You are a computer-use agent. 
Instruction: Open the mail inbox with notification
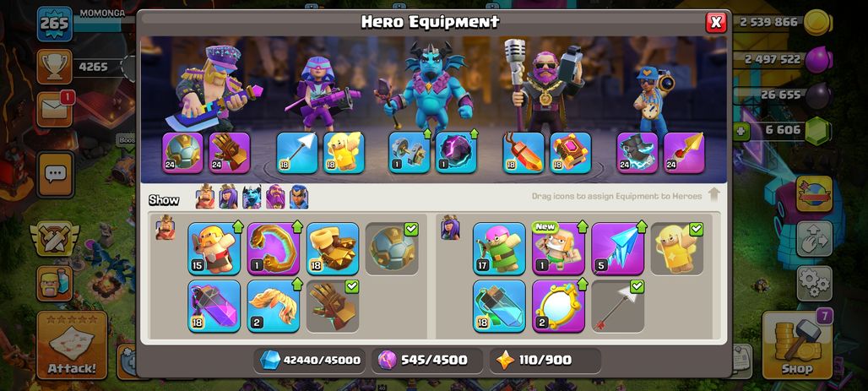coord(55,109)
